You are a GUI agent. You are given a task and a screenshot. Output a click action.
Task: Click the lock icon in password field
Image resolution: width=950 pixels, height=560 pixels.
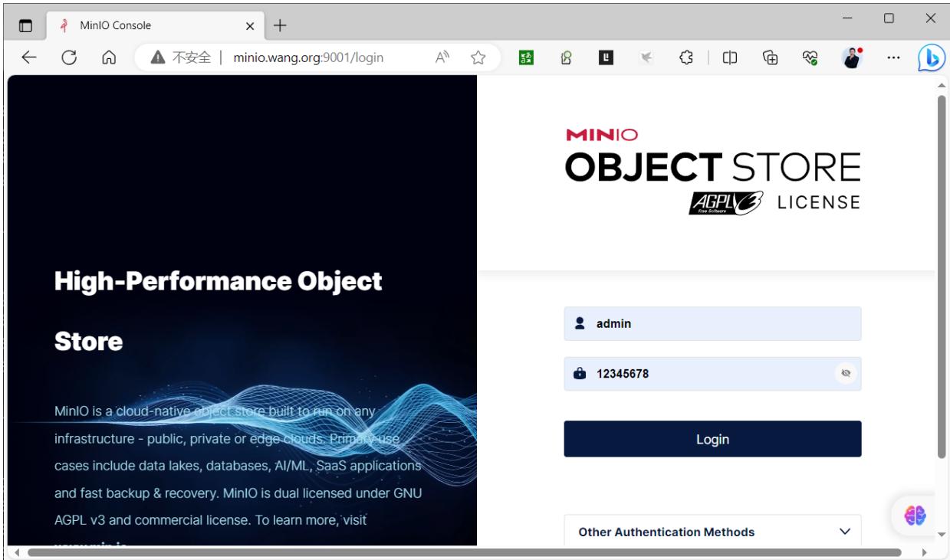[x=580, y=374]
